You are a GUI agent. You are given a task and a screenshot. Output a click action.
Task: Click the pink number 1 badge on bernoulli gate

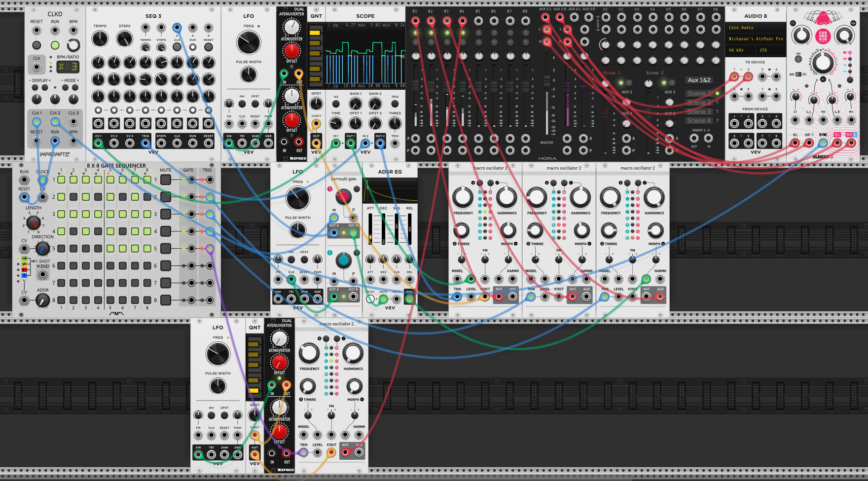330,189
